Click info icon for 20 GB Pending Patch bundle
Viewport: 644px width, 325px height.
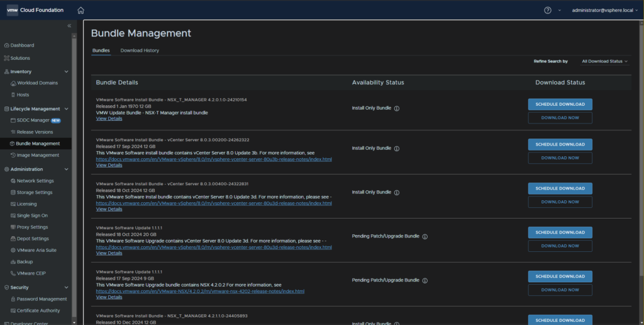pos(425,237)
